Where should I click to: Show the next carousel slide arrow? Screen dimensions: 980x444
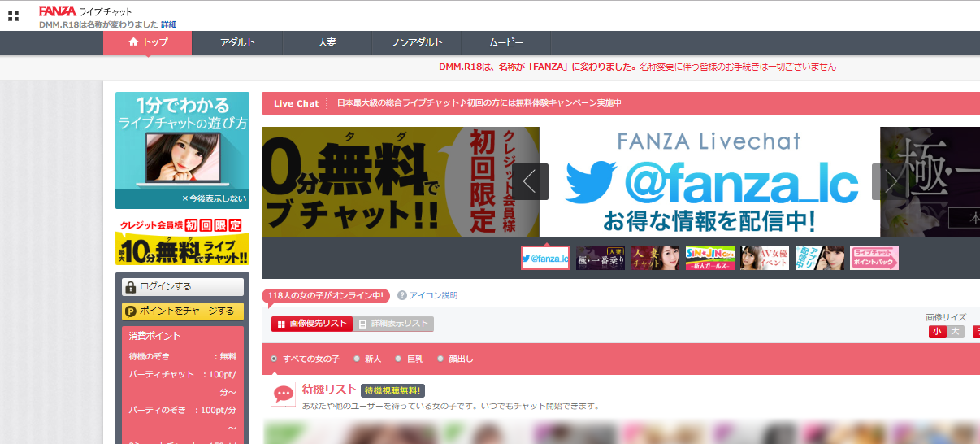[890, 181]
